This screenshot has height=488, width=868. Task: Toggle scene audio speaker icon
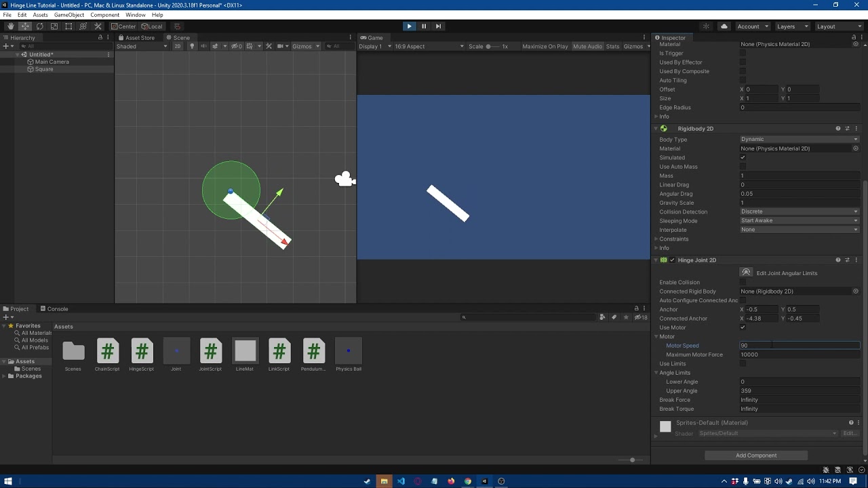203,46
